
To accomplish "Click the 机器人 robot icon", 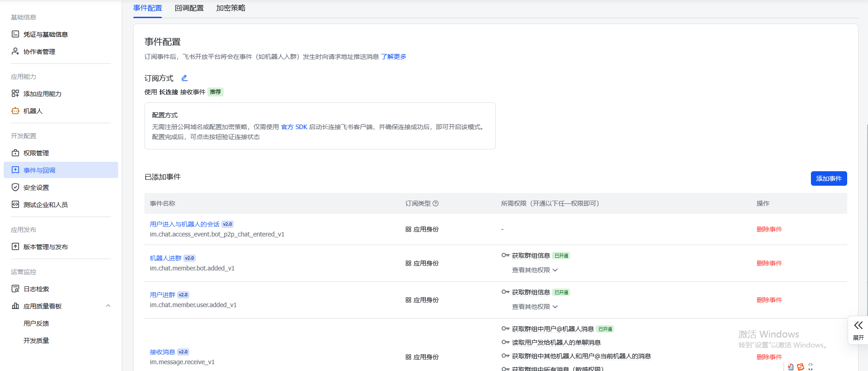I will [15, 111].
